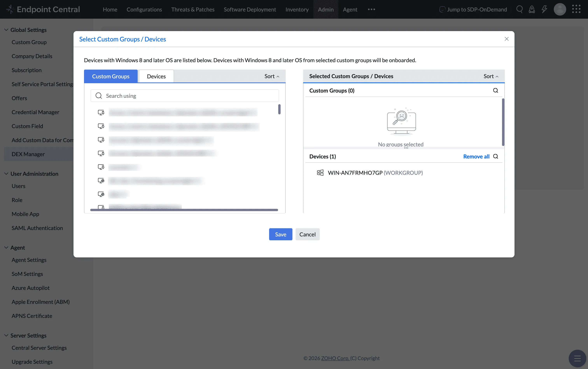Open Users in sidebar
The width and height of the screenshot is (588, 369).
(x=18, y=186)
